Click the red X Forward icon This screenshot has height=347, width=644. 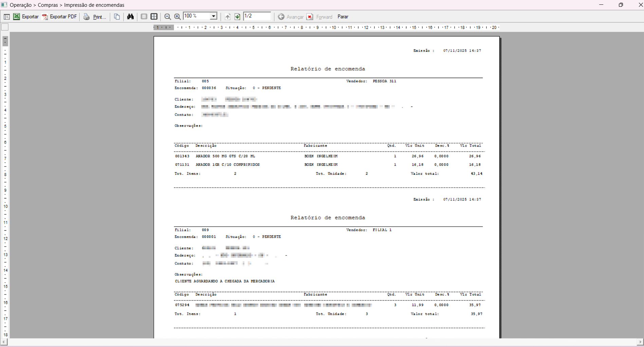coord(310,17)
